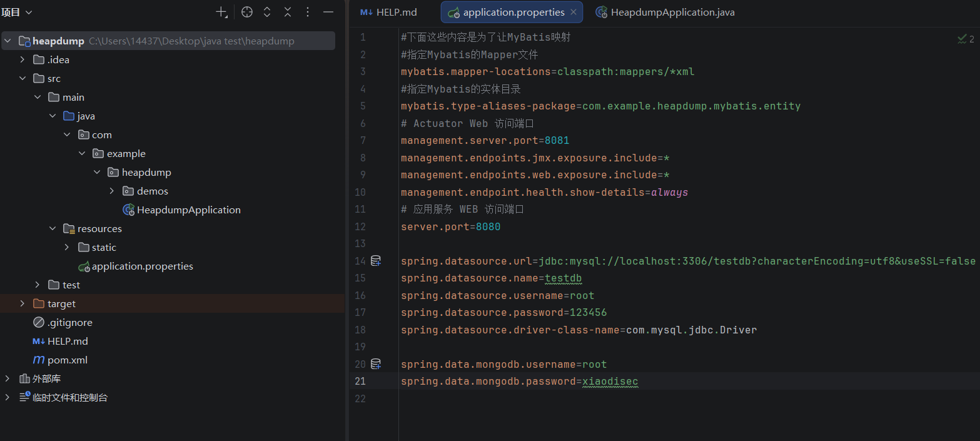Collapse the com package
This screenshot has width=980, height=441.
68,135
